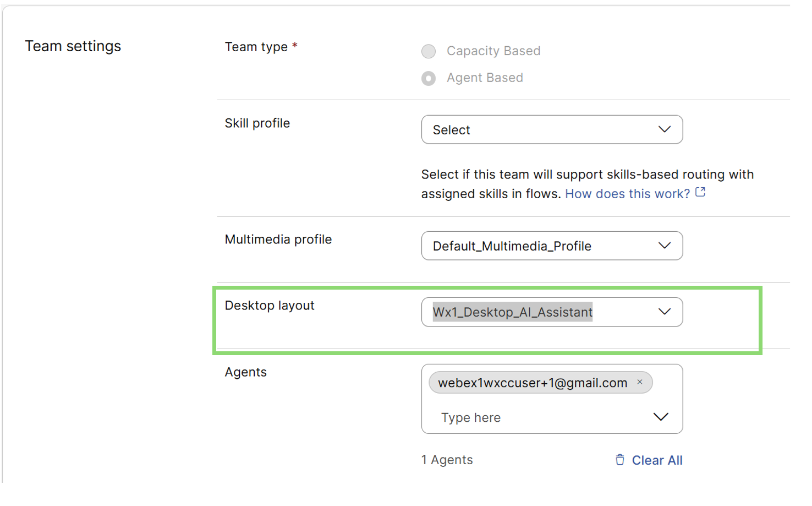Open the Default_Multimedia_Profile dropdown
The height and width of the screenshot is (506, 812).
click(x=551, y=246)
